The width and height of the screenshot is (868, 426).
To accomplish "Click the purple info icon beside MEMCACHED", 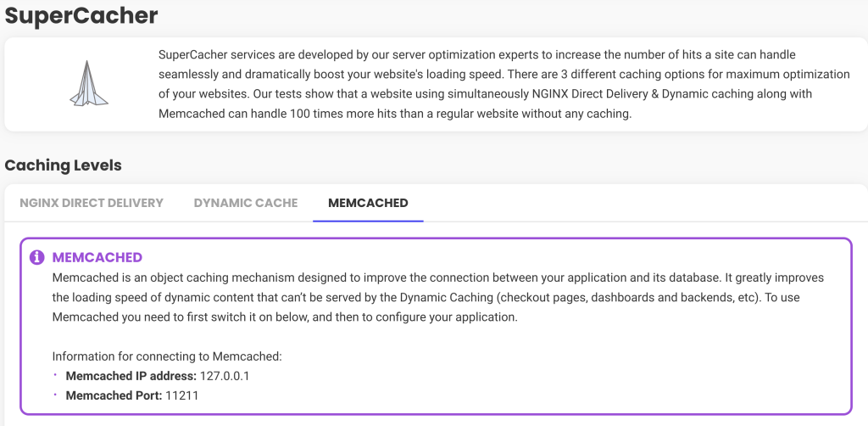I will [x=37, y=257].
